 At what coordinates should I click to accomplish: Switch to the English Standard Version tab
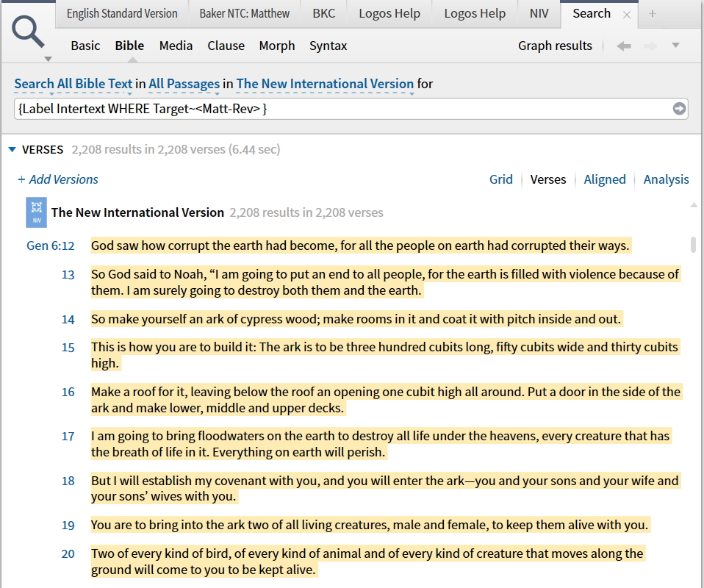click(122, 14)
